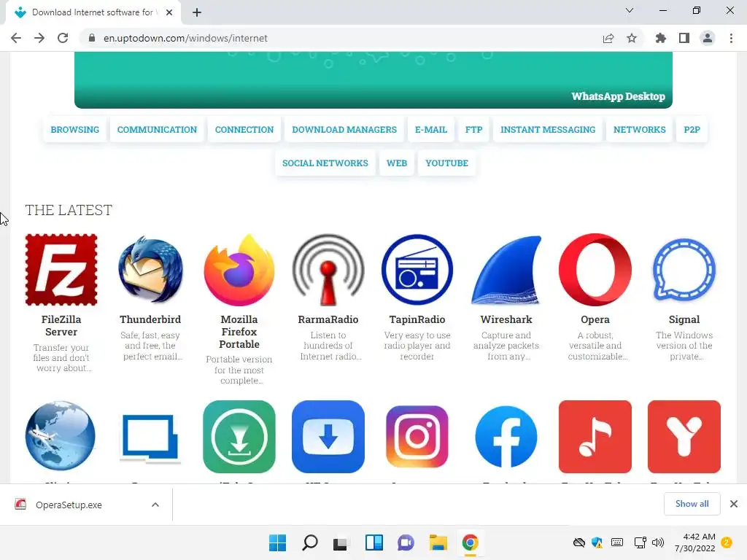Open the Chat app in taskbar

coord(406,542)
